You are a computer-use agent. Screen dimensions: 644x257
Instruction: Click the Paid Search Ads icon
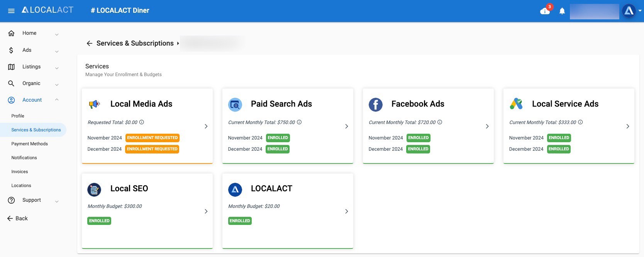pyautogui.click(x=235, y=104)
